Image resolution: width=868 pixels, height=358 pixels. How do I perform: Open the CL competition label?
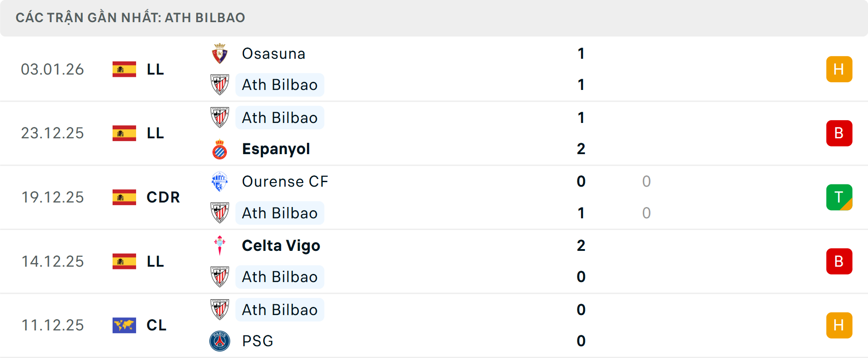[x=157, y=325]
